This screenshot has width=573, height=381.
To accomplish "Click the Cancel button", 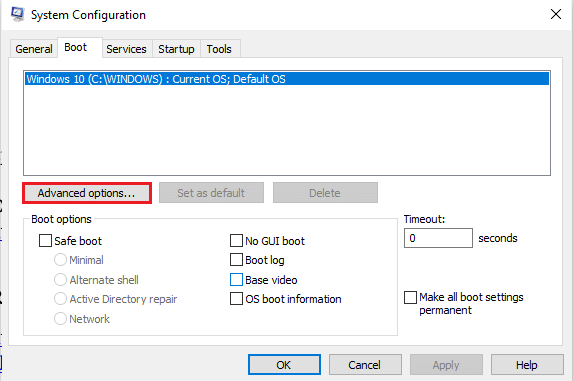I will 365,365.
